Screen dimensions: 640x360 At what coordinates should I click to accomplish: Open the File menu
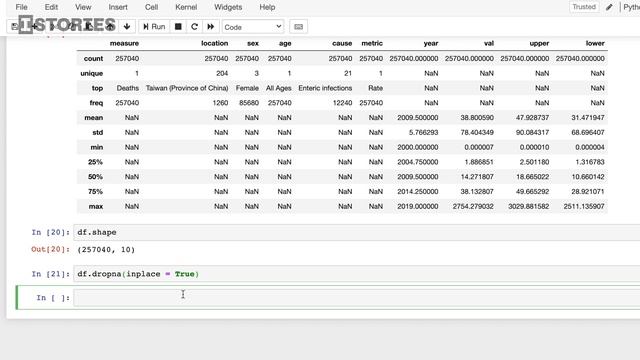(22, 7)
